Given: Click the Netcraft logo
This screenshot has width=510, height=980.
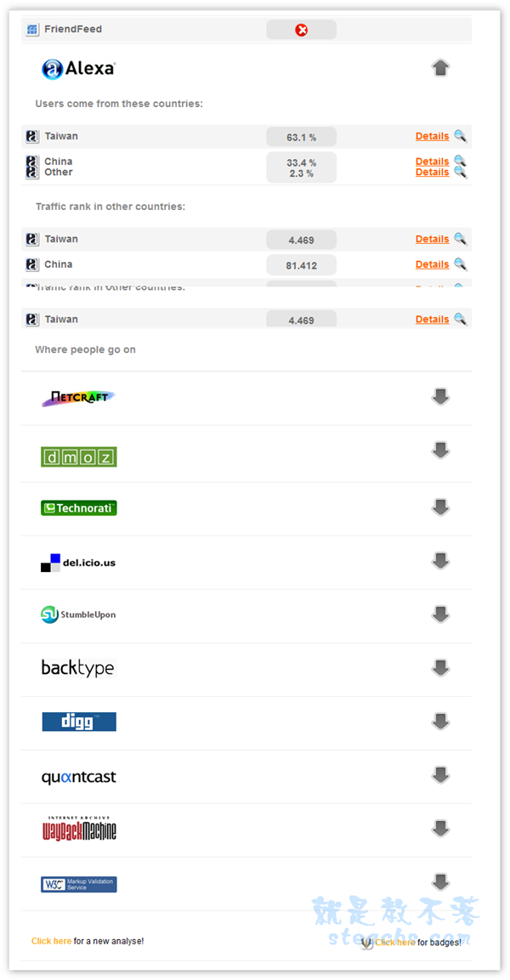Looking at the screenshot, I should coord(78,397).
